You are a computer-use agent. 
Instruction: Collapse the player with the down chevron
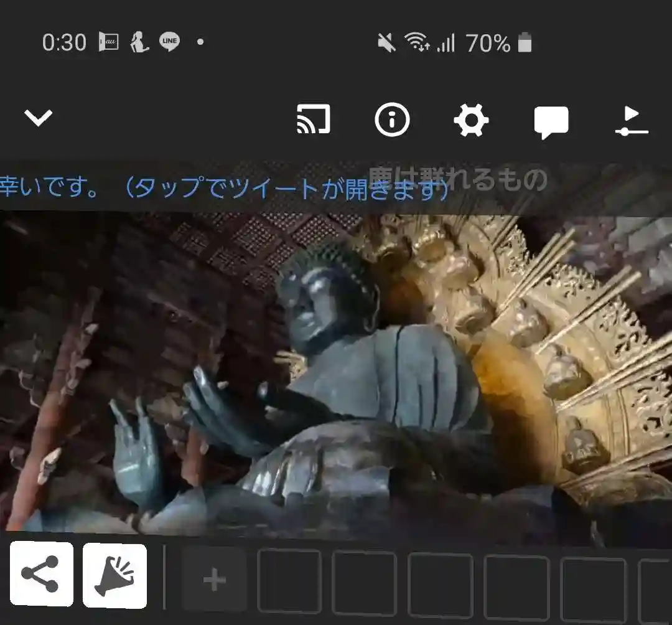tap(38, 118)
